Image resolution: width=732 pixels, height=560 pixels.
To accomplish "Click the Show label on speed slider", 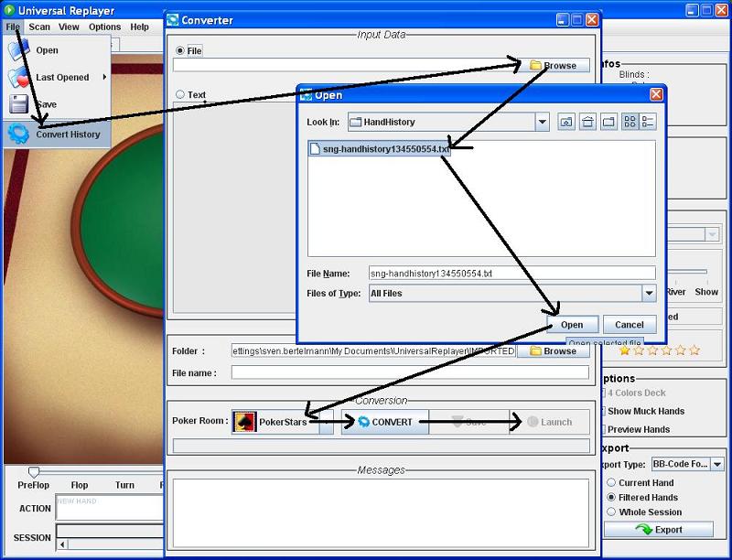I will (x=706, y=292).
